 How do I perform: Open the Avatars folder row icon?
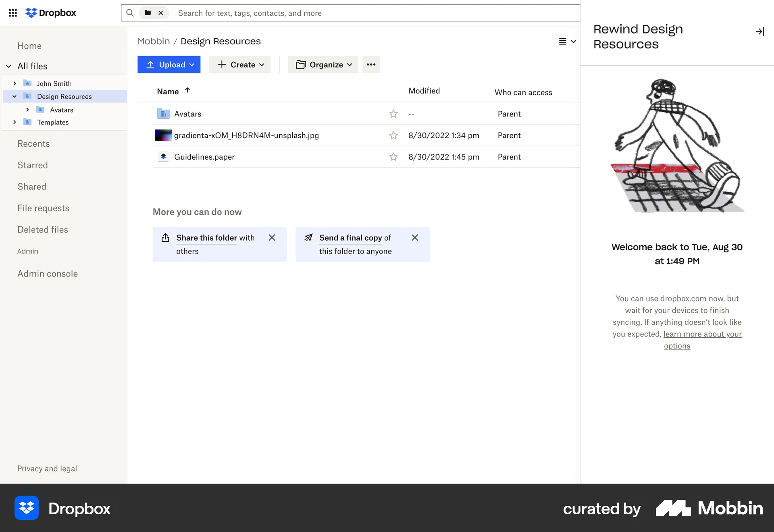pyautogui.click(x=163, y=114)
